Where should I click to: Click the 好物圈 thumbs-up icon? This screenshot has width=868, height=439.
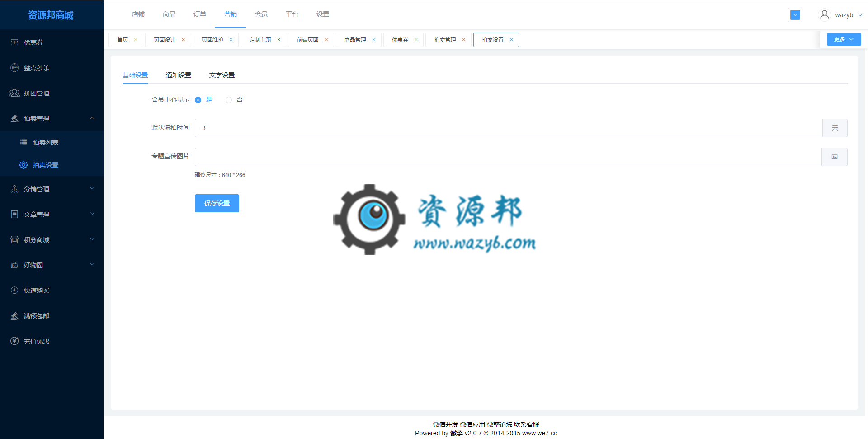[14, 265]
